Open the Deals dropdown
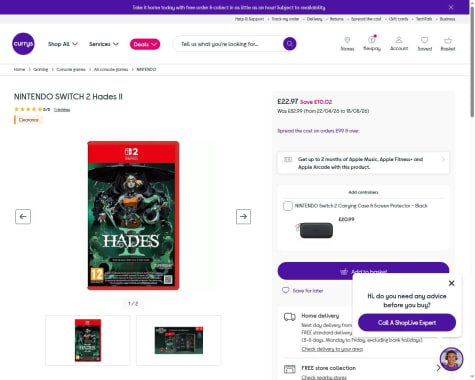475x380 pixels. pos(145,44)
